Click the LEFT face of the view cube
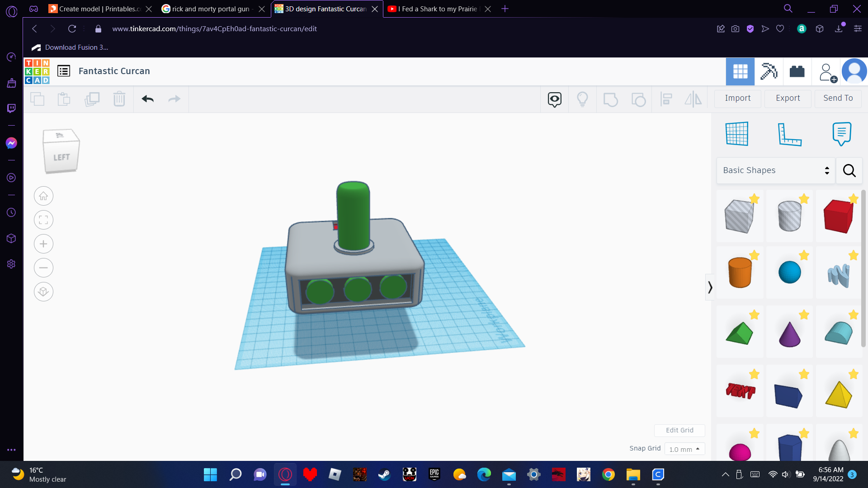Image resolution: width=868 pixels, height=488 pixels. (x=61, y=157)
